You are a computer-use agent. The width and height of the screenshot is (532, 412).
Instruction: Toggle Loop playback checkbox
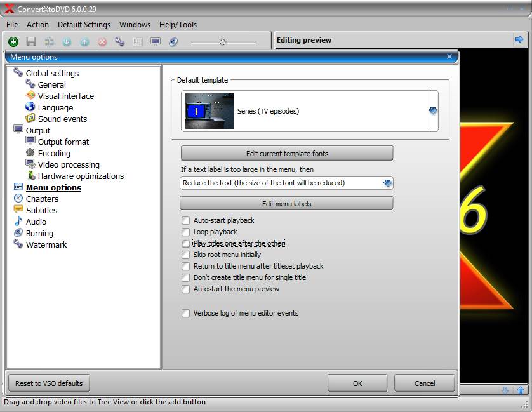[x=186, y=232]
